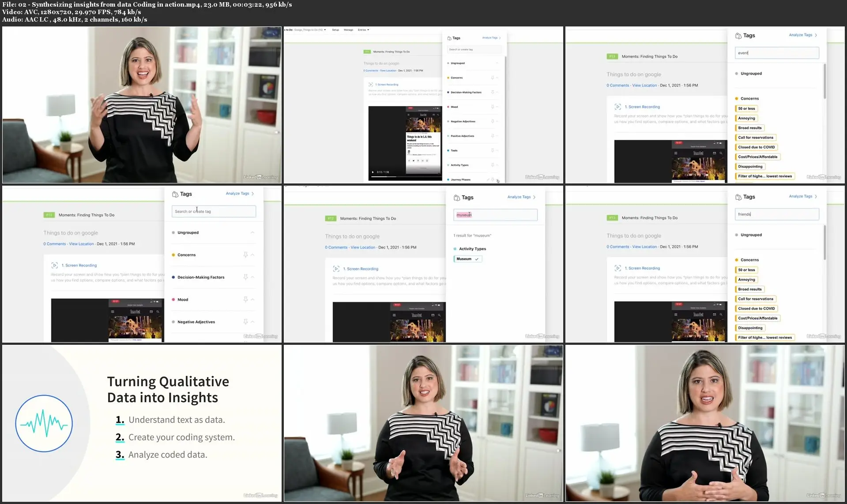Open Analyze Tags in the 'museum' frame
Screen dimensions: 847x504
521,197
